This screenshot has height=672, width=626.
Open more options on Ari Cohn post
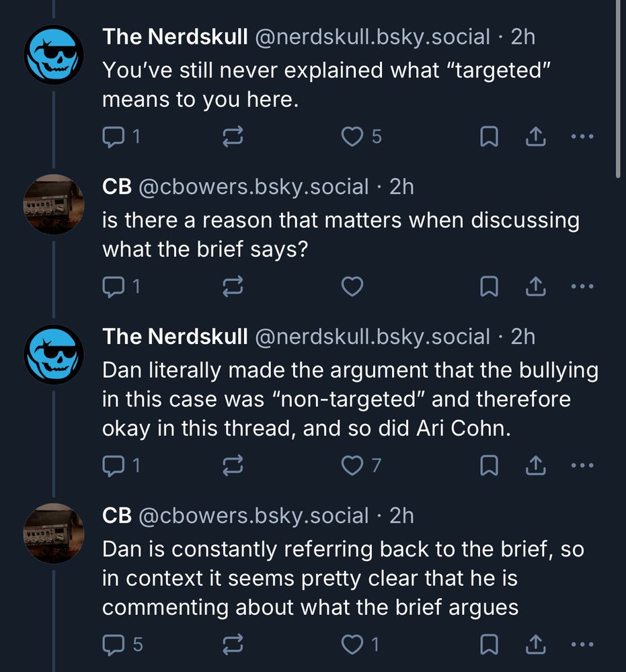tap(582, 464)
